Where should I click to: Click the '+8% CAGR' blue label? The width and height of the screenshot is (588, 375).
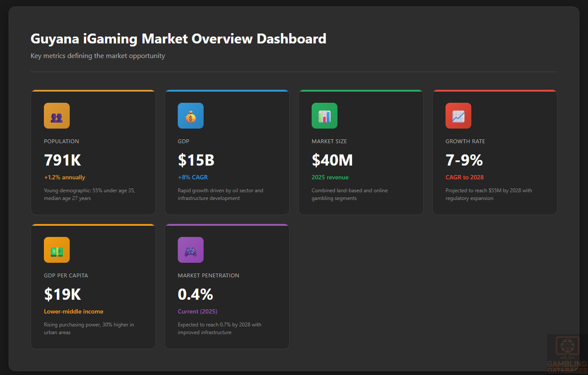click(193, 177)
